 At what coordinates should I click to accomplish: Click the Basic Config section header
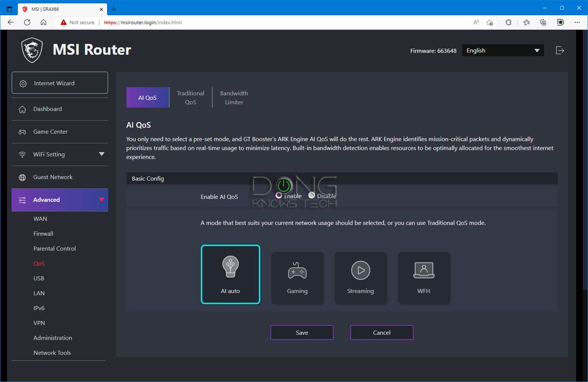(x=342, y=178)
